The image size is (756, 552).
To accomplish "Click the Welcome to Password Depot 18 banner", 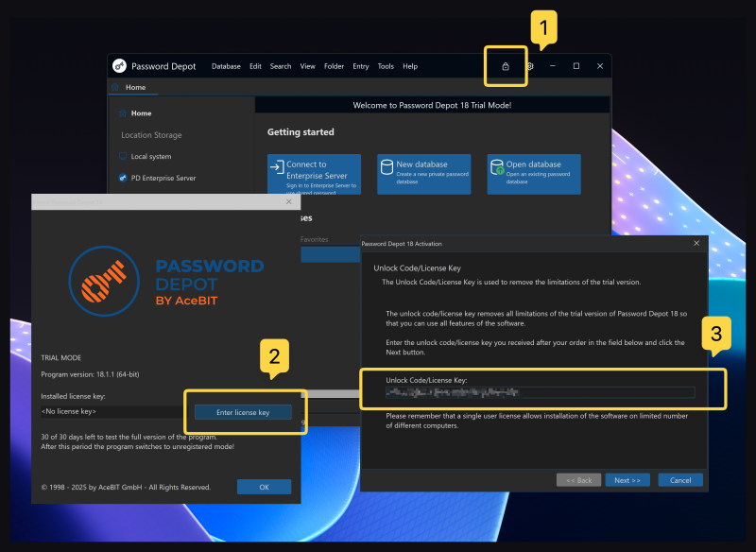I will click(x=432, y=105).
